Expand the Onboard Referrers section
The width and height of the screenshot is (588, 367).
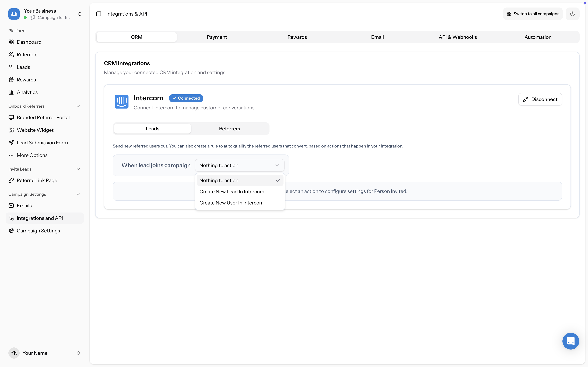78,106
